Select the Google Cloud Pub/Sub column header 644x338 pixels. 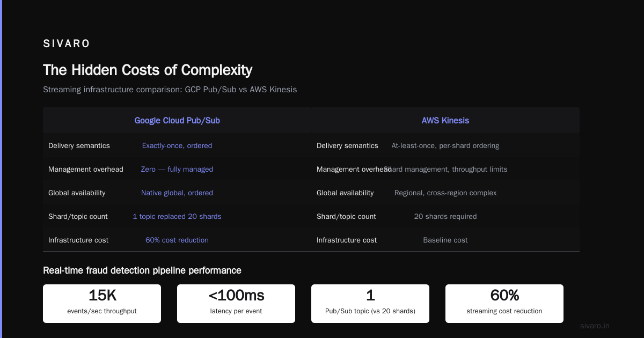click(177, 120)
